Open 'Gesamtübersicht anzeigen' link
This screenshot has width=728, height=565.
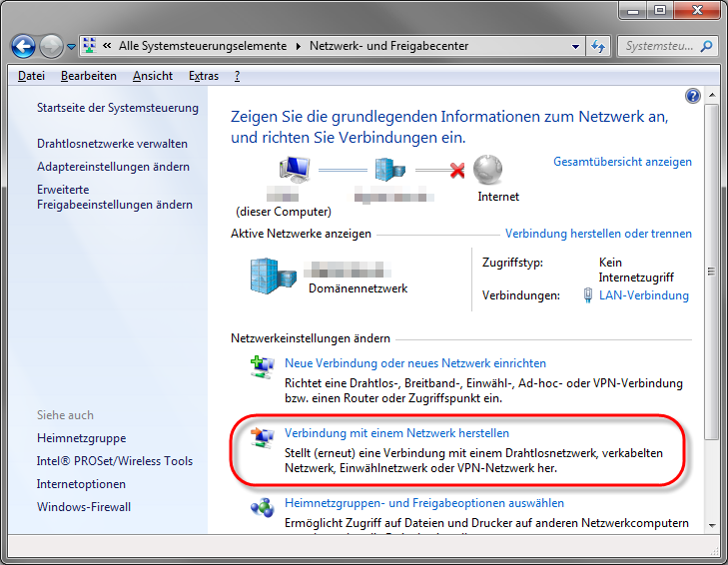click(x=622, y=162)
